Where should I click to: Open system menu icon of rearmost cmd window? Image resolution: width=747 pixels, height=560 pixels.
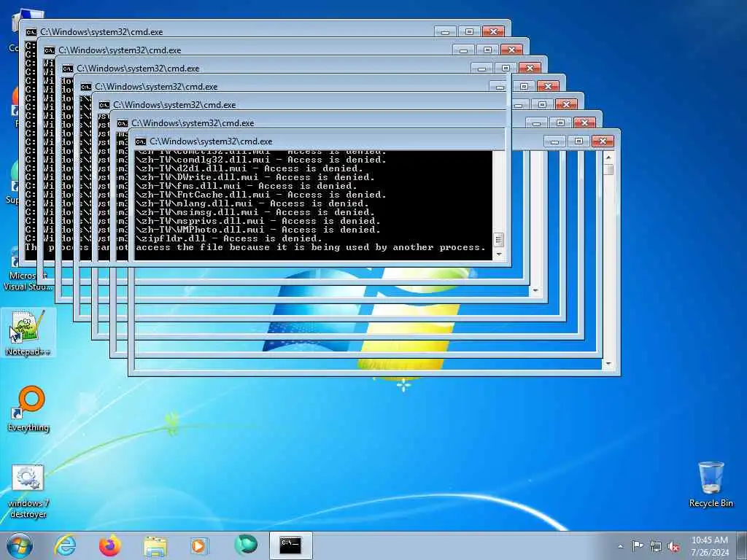[x=31, y=32]
